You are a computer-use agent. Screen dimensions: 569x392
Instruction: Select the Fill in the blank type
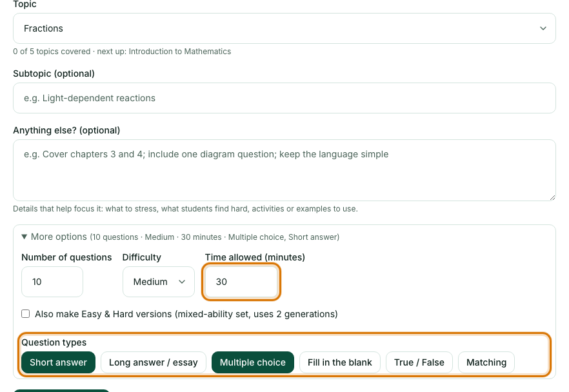[x=339, y=362]
